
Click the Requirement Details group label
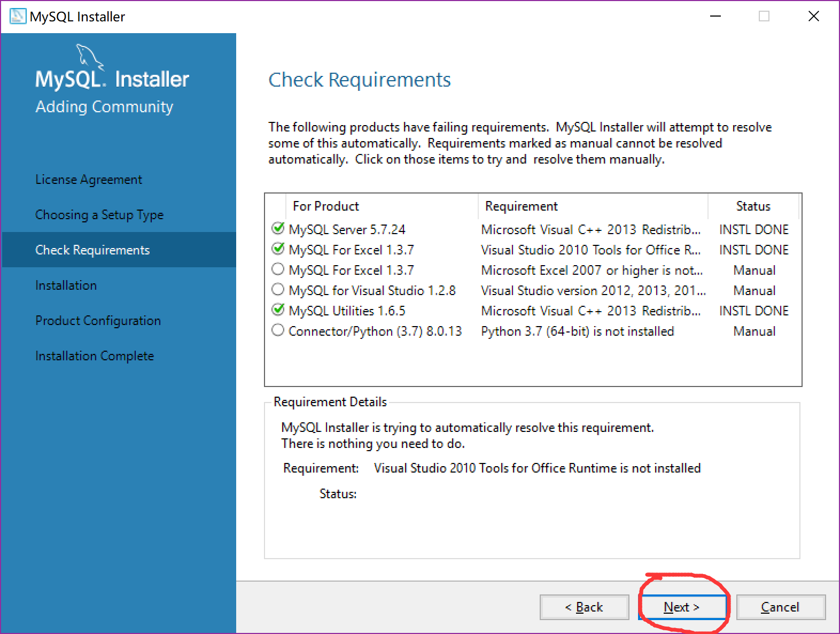coord(330,401)
